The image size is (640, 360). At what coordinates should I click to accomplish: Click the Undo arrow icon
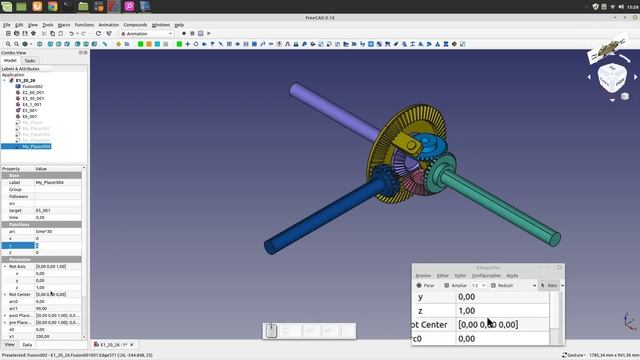(x=71, y=33)
